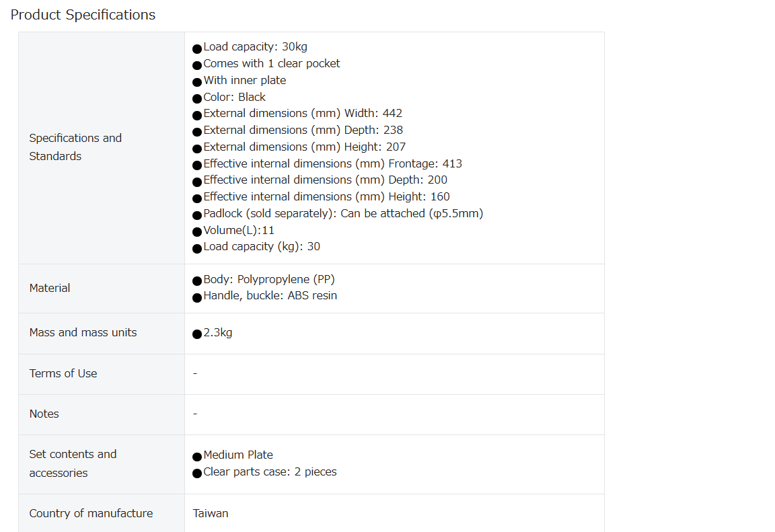Click Handle, buckle: ABS resin text
The width and height of the screenshot is (775, 532).
pos(270,296)
